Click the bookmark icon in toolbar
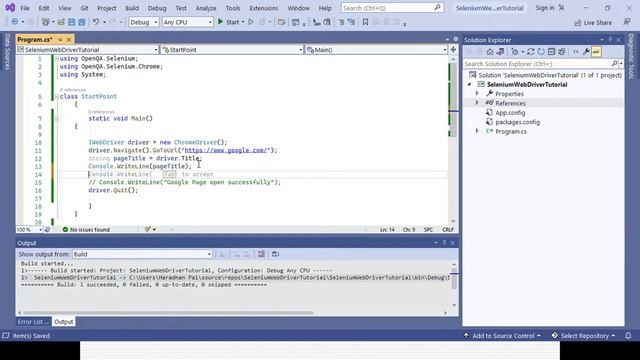640x360 pixels. 365,22
